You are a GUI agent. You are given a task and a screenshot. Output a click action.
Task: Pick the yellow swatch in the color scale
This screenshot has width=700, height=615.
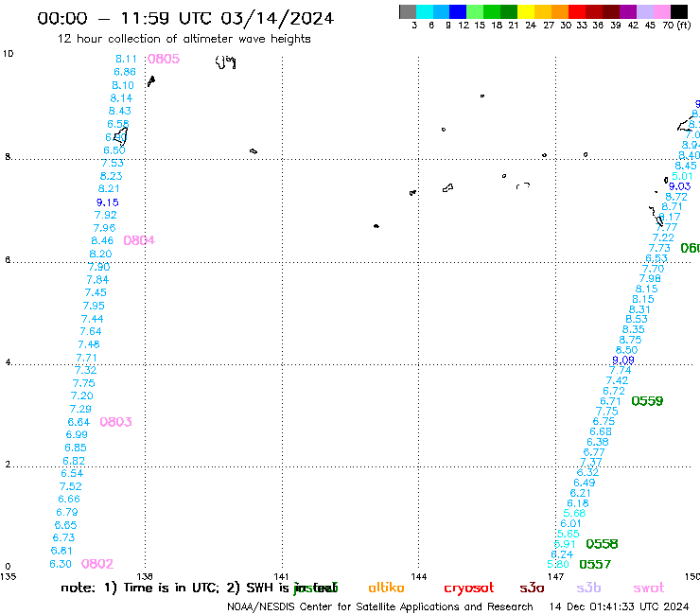[x=526, y=11]
